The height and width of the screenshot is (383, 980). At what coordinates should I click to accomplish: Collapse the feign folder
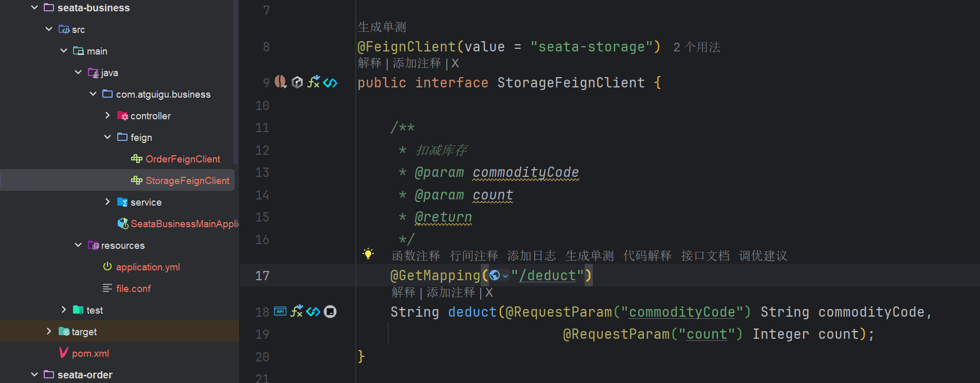click(x=107, y=137)
